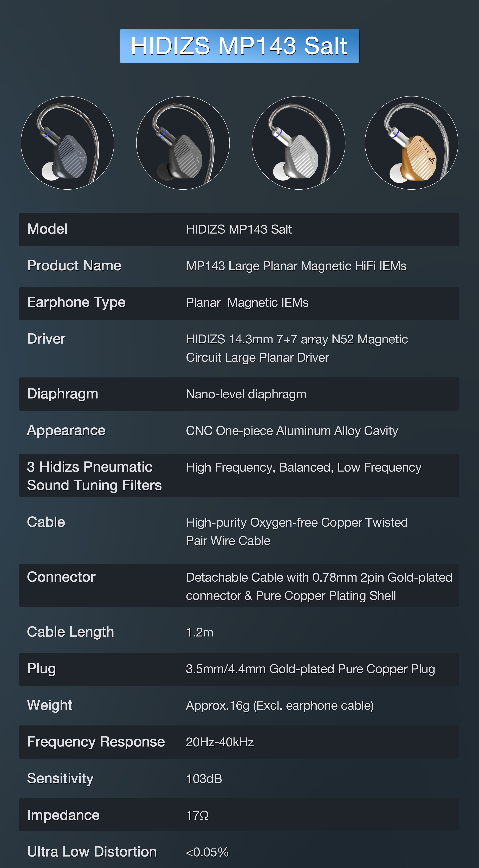Select the Earphone Type row label

76,302
